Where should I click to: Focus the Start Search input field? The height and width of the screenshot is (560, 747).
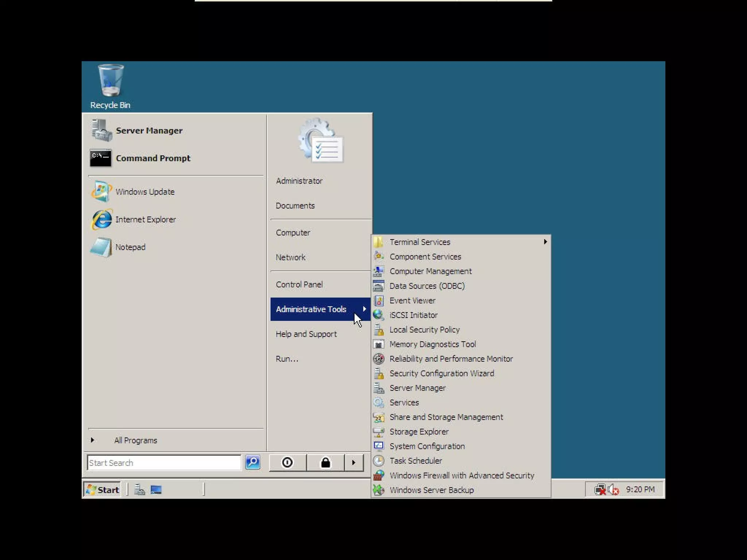click(163, 463)
